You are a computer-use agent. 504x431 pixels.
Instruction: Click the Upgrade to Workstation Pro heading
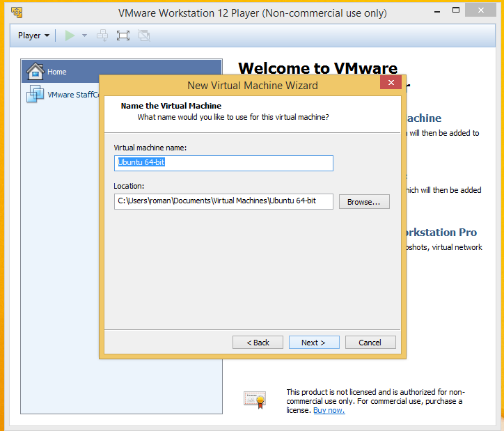[x=441, y=233]
